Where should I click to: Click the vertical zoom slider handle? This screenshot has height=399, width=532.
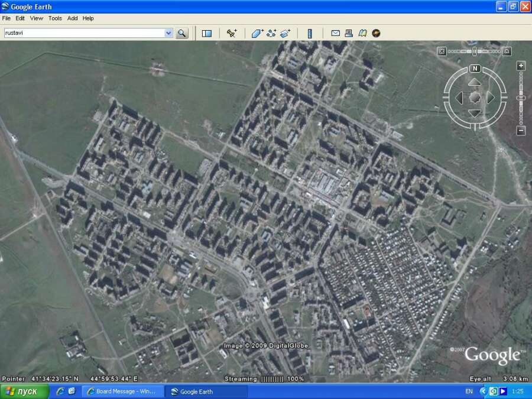tap(521, 98)
